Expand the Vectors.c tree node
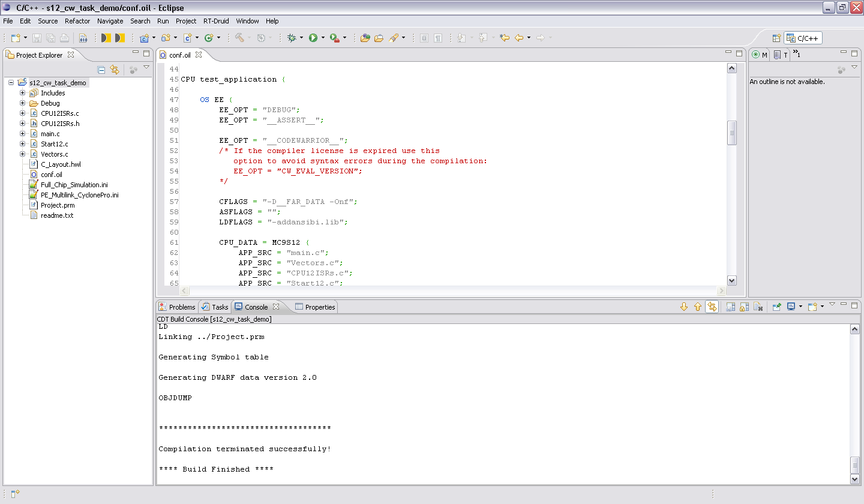Image resolution: width=864 pixels, height=504 pixels. point(23,154)
